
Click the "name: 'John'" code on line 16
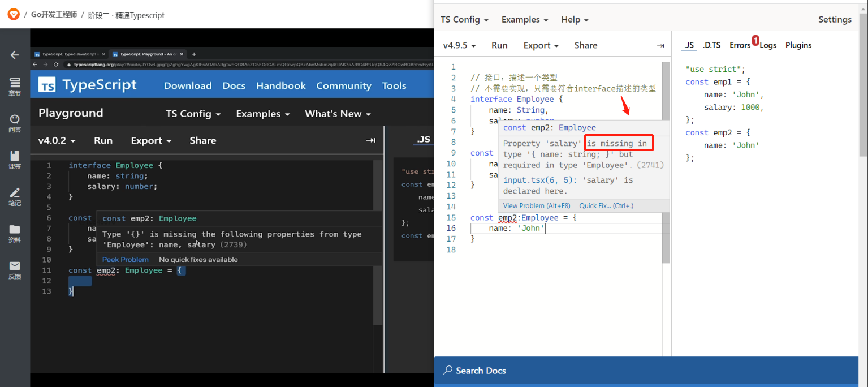tap(516, 228)
